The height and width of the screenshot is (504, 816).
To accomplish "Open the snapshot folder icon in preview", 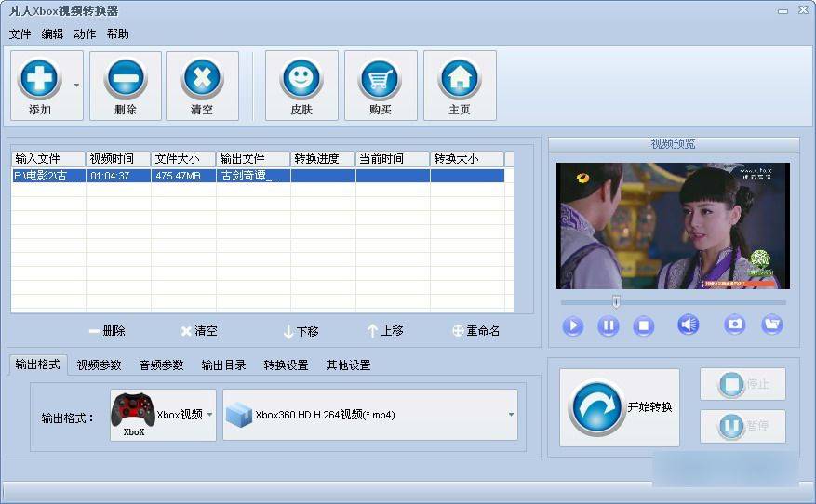I will pos(771,325).
